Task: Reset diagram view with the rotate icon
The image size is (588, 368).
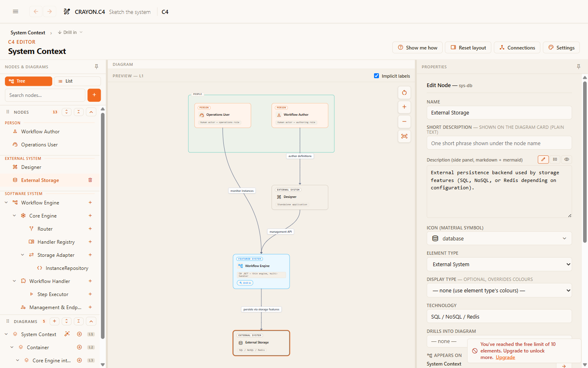Action: point(404,92)
